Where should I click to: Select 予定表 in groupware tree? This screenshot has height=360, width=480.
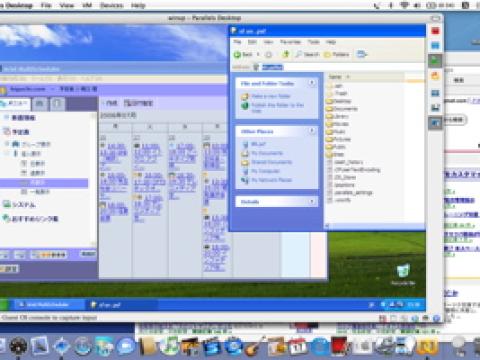point(17,132)
